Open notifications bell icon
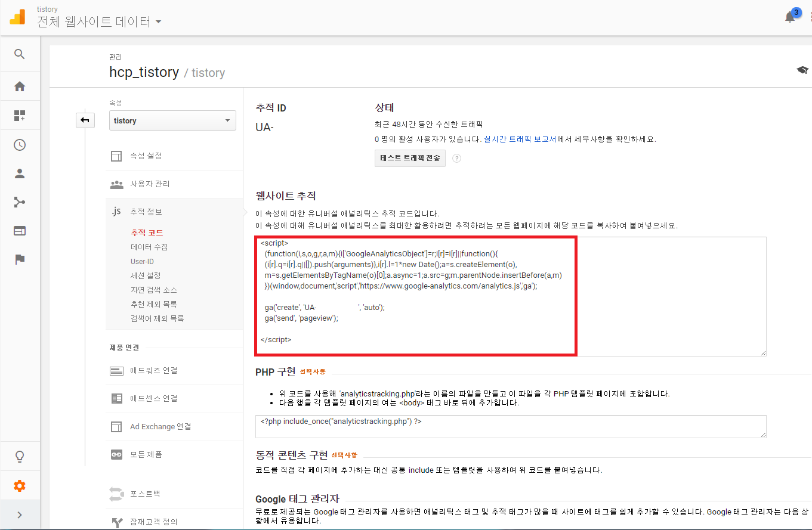This screenshot has width=812, height=530. [x=790, y=17]
